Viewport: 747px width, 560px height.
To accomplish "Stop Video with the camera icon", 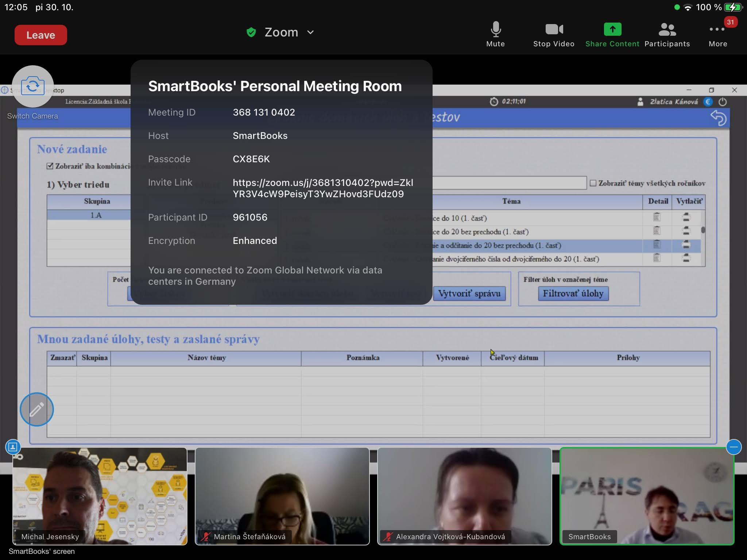I will pos(554,34).
